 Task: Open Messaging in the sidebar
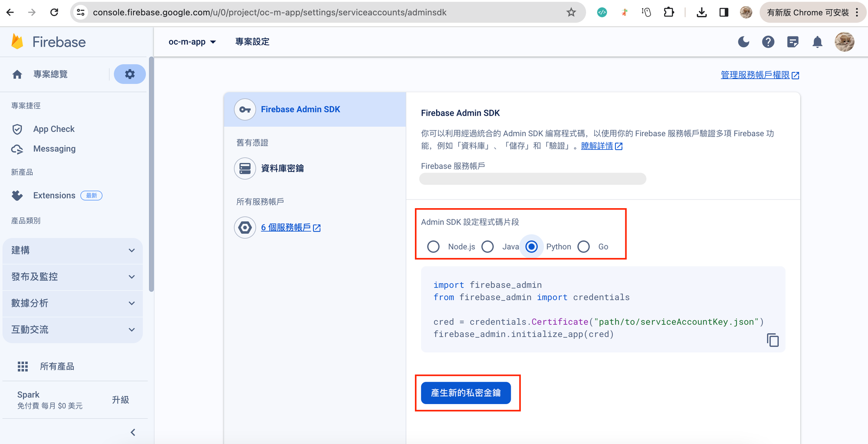click(54, 149)
